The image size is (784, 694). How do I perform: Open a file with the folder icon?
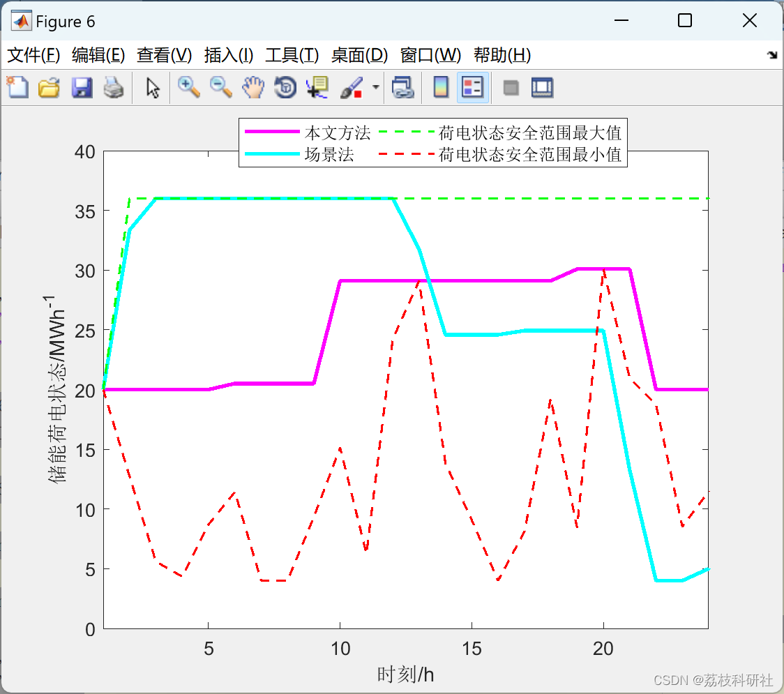49,88
